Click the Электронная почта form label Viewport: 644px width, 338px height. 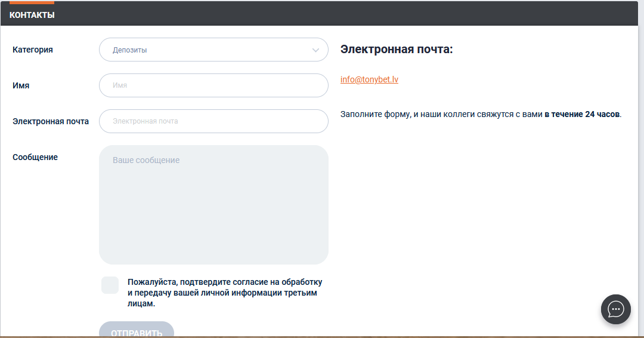tap(51, 121)
